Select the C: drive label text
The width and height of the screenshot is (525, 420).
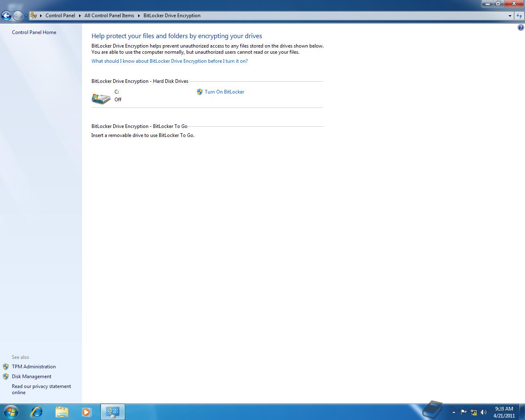coord(116,92)
